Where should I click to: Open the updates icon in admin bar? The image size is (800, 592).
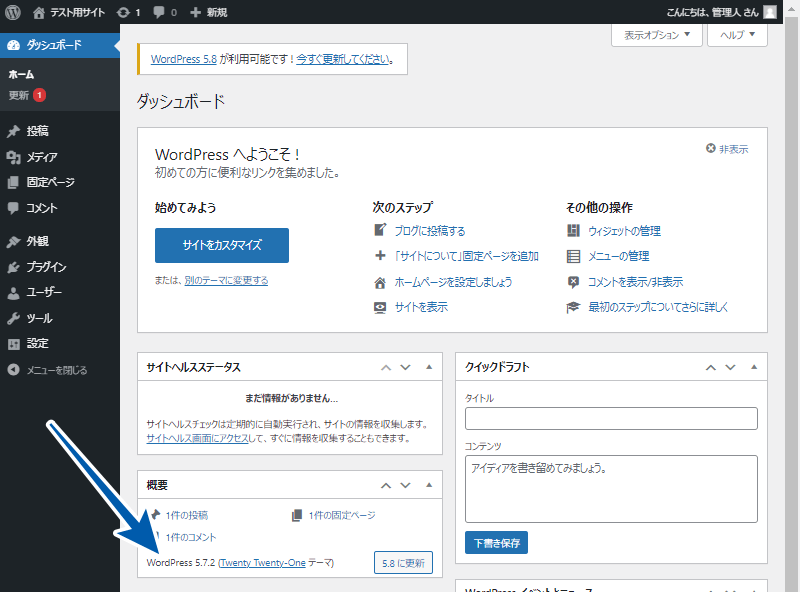(123, 12)
